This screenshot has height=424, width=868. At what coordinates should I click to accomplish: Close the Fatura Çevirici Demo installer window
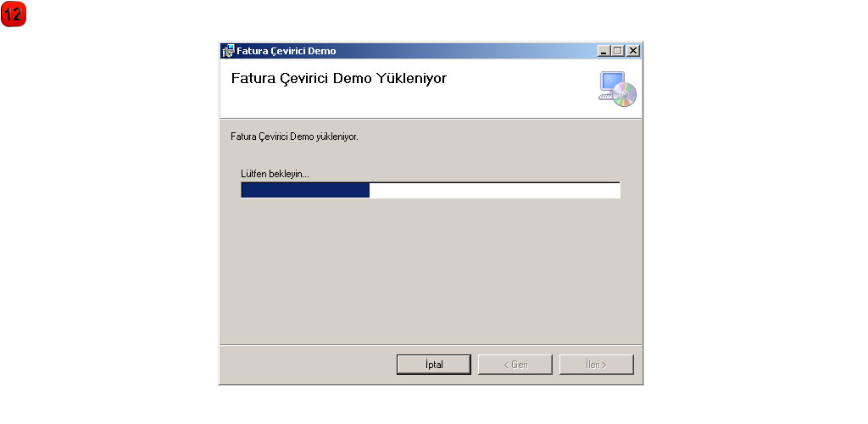tap(632, 51)
